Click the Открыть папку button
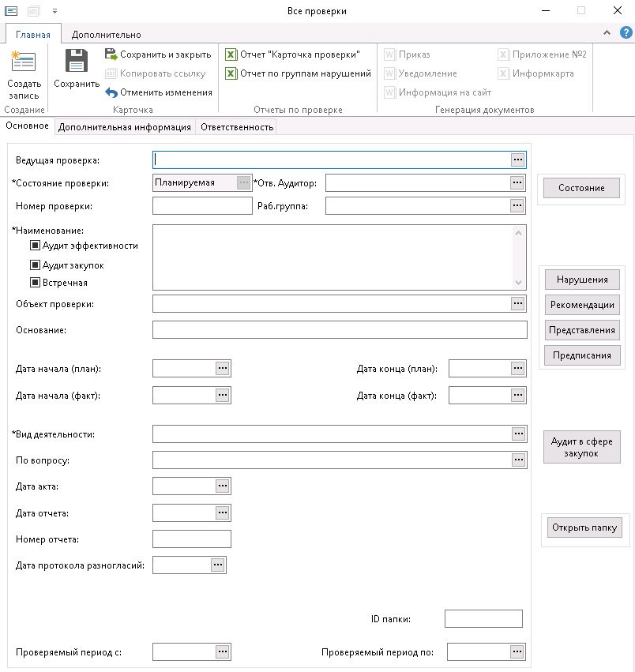Screen dimensions: 635x672 [x=584, y=527]
